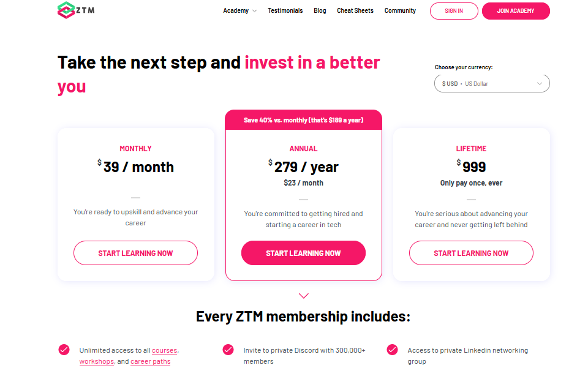Image resolution: width=588 pixels, height=387 pixels.
Task: Open Cheat Sheets from navigation
Action: (x=355, y=11)
